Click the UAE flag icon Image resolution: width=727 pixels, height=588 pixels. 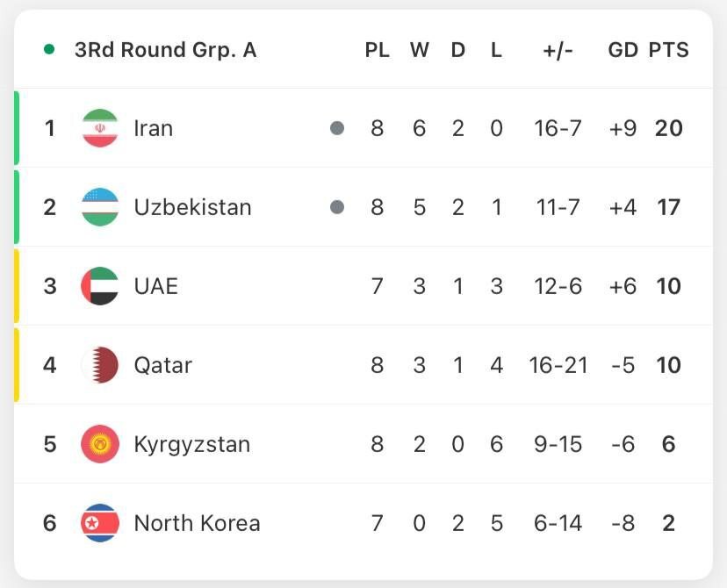click(x=99, y=285)
